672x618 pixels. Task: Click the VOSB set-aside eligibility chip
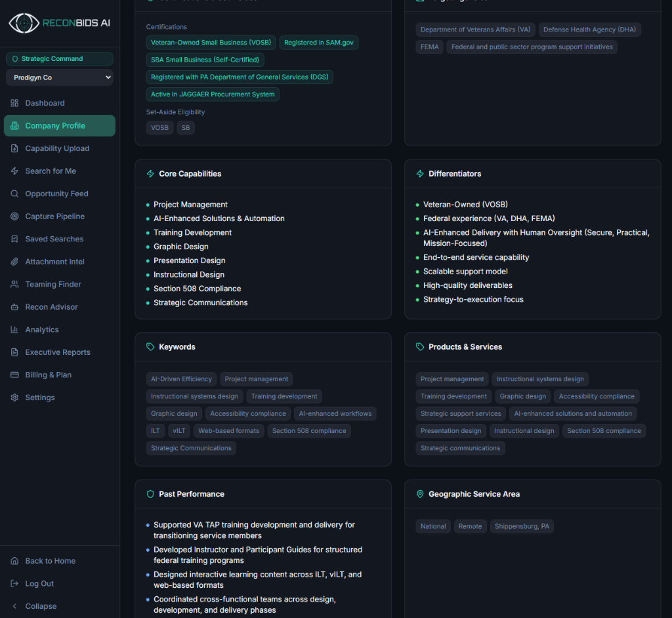(159, 128)
